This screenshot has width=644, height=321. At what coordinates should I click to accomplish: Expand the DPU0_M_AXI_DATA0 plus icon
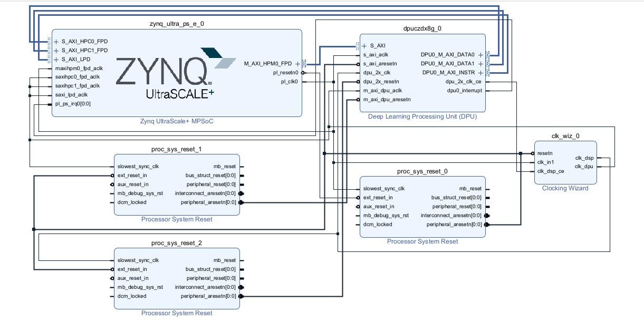click(x=480, y=54)
